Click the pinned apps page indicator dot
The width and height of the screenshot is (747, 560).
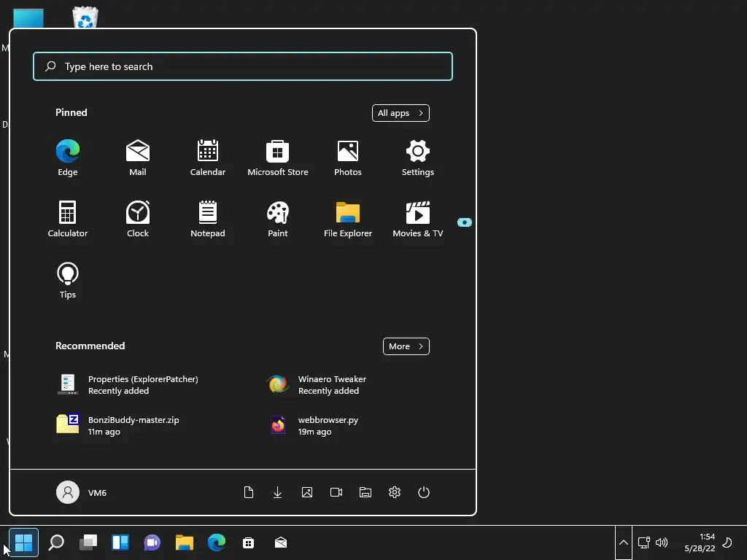[465, 222]
